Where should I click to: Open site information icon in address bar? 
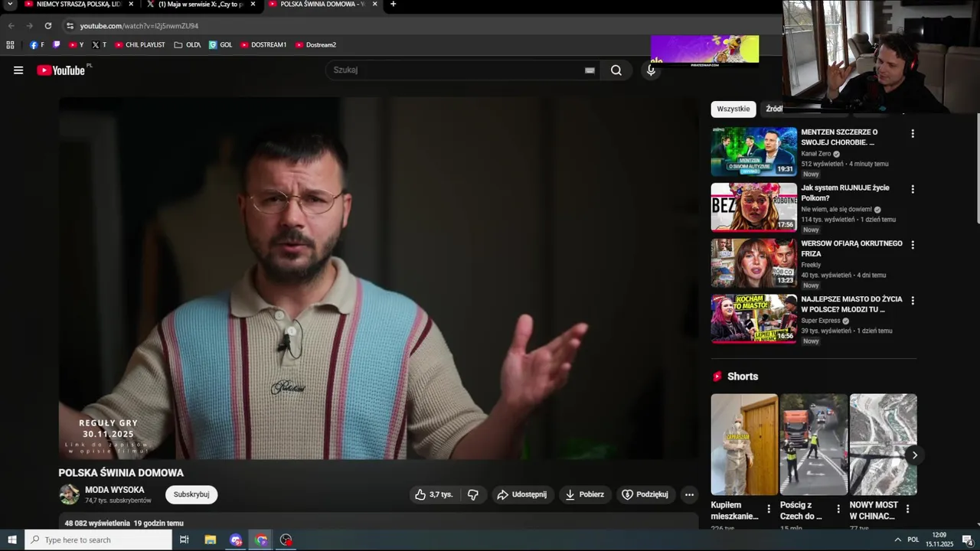[x=70, y=25]
